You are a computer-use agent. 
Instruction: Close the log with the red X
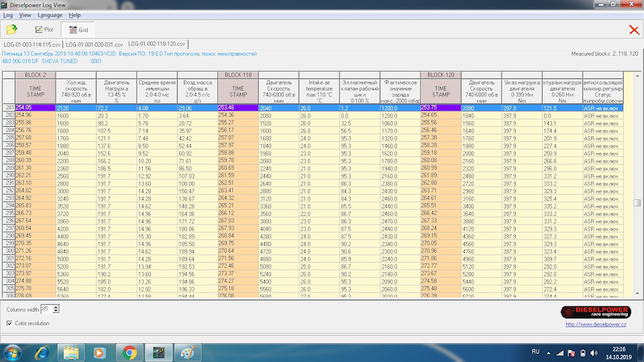633,29
